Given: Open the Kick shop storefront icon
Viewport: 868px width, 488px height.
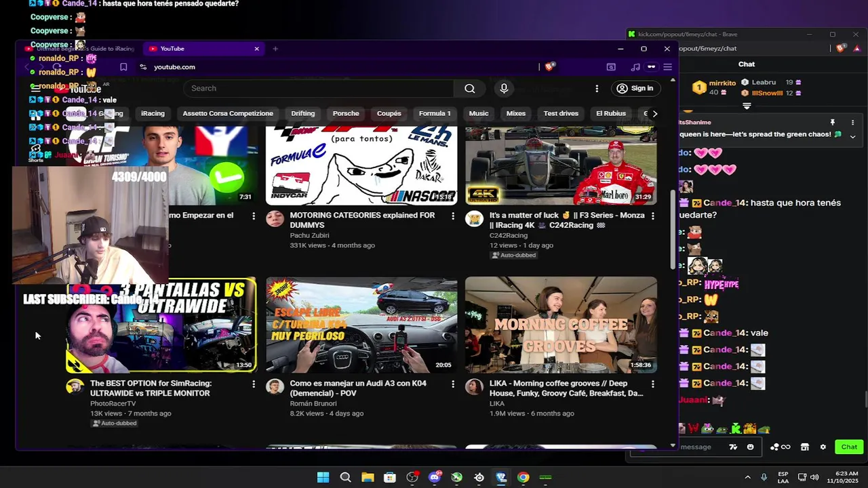Looking at the screenshot, I should pos(805,447).
